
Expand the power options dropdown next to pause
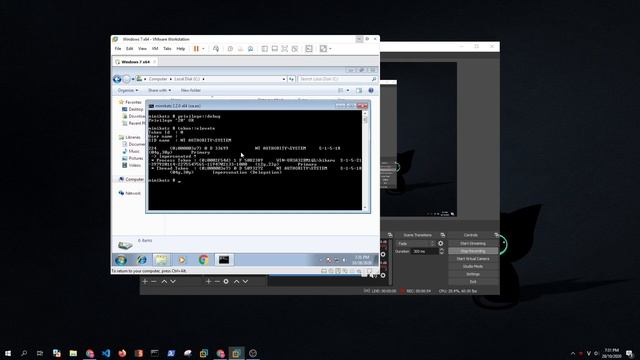coord(203,49)
